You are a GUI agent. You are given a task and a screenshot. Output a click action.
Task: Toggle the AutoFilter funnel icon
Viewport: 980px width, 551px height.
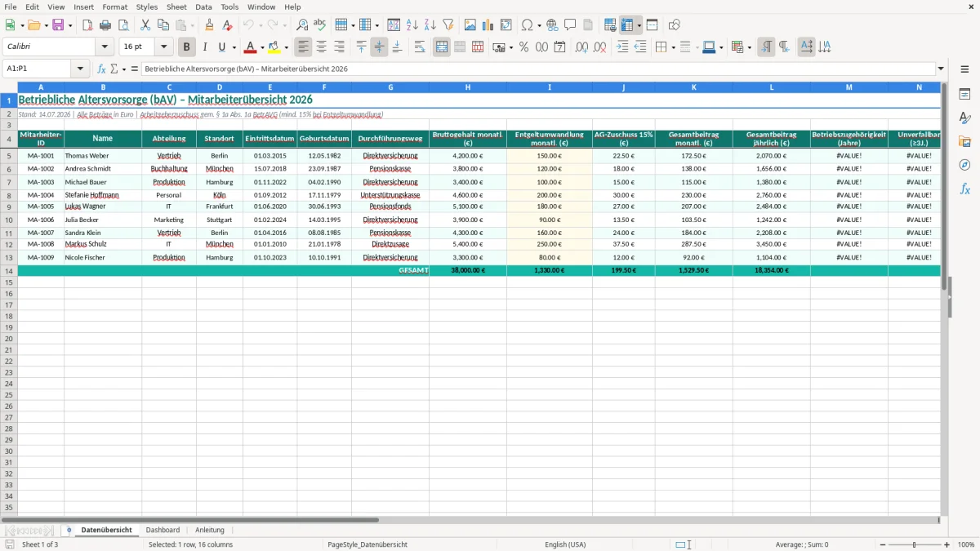pos(448,25)
